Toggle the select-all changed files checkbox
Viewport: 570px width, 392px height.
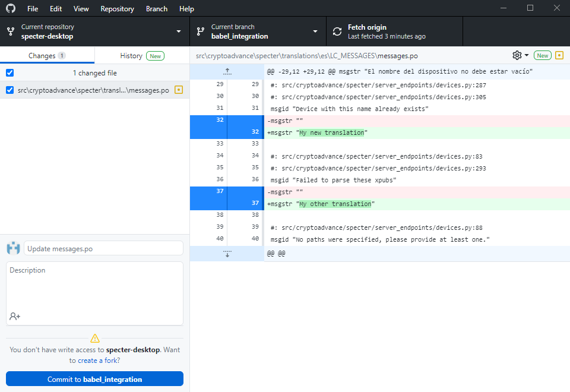click(x=10, y=72)
